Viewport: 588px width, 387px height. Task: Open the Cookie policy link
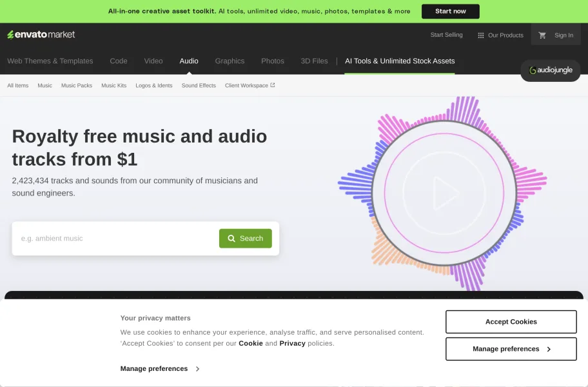(251, 343)
